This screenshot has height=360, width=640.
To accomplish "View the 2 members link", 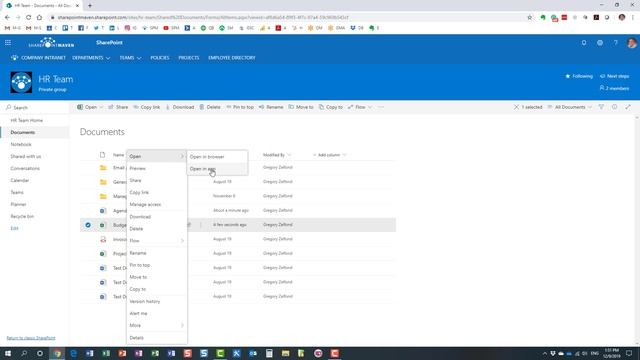I will point(614,88).
